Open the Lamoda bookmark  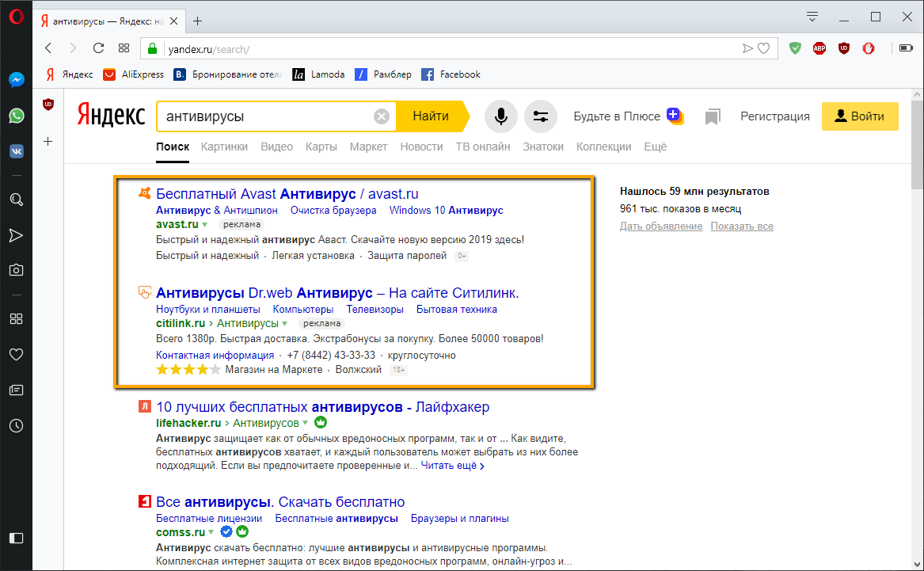[x=319, y=74]
